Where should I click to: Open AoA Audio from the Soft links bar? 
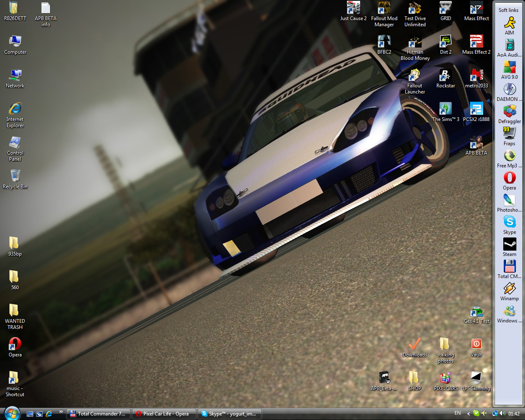(509, 48)
